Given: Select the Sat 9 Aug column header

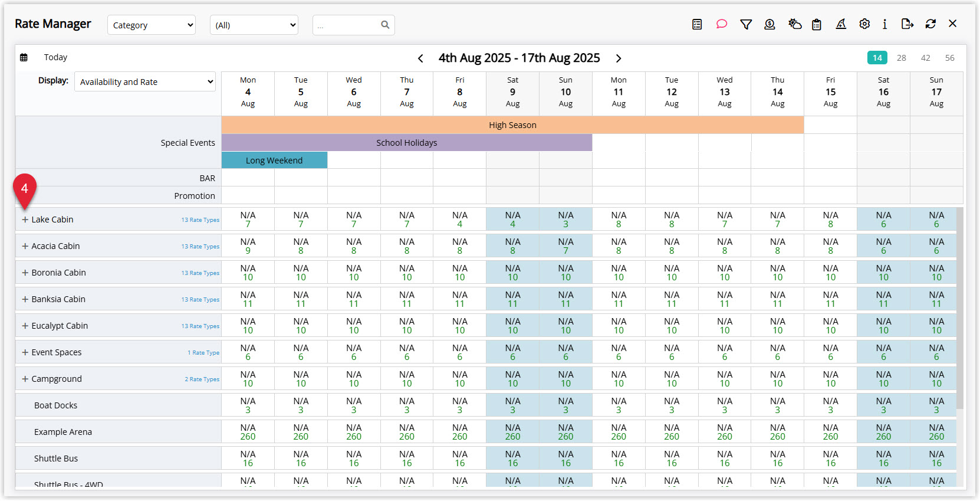Looking at the screenshot, I should coord(512,92).
